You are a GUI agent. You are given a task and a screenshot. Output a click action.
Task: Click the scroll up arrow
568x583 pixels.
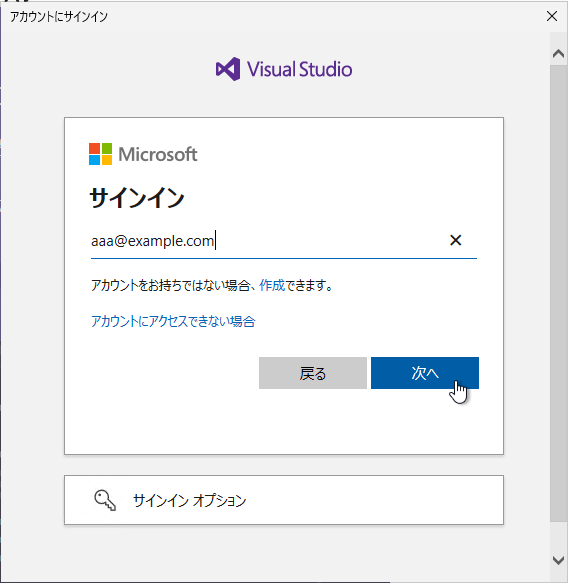[x=558, y=54]
